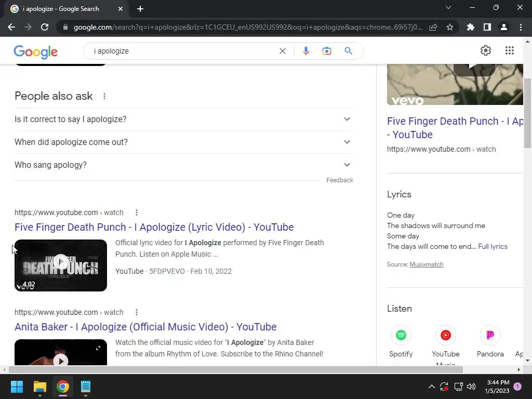Open the Chrome three-dot menu
The height and width of the screenshot is (399, 532).
coord(521,27)
